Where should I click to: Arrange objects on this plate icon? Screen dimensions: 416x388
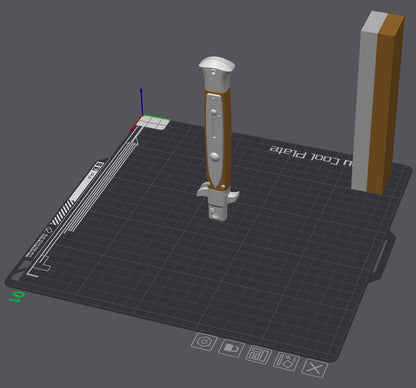258,355
